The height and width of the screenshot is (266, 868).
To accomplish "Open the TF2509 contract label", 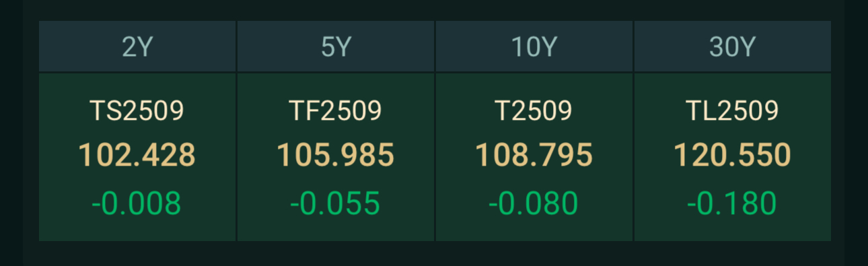I will [x=335, y=111].
